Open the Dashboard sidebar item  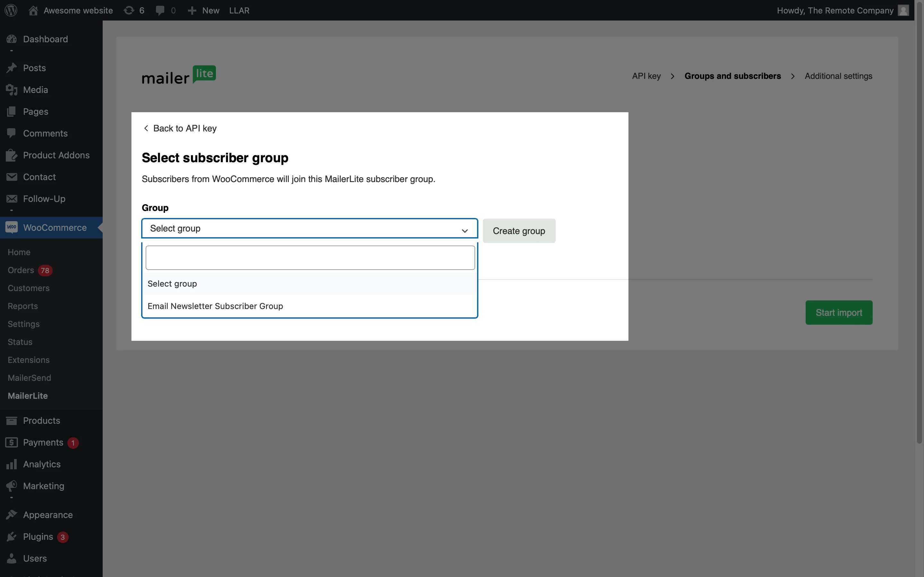(45, 39)
